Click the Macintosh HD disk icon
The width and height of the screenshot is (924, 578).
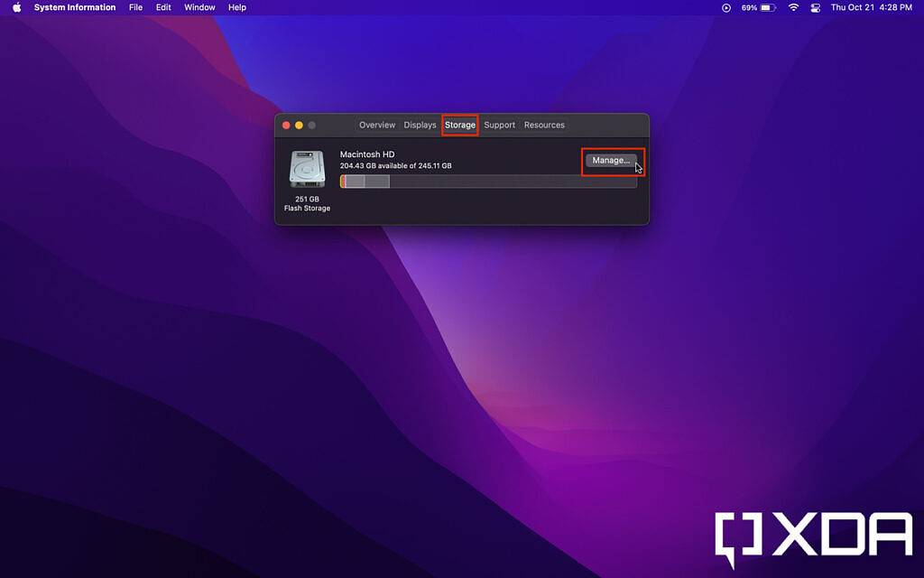click(x=307, y=170)
